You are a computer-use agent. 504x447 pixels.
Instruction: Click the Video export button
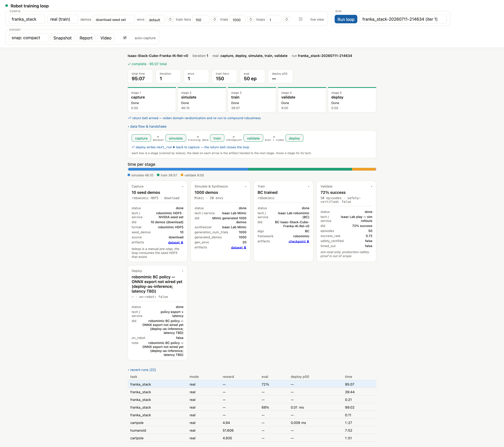click(x=106, y=38)
